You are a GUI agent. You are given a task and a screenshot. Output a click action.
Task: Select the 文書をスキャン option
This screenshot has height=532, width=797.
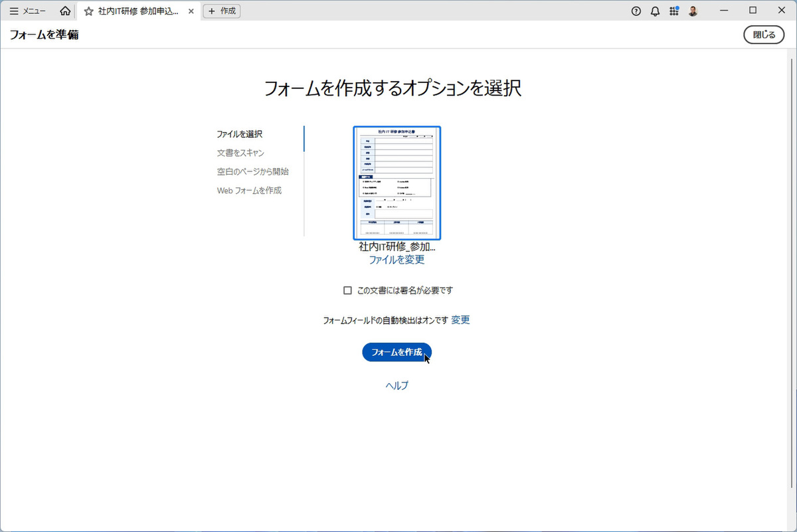tap(240, 153)
